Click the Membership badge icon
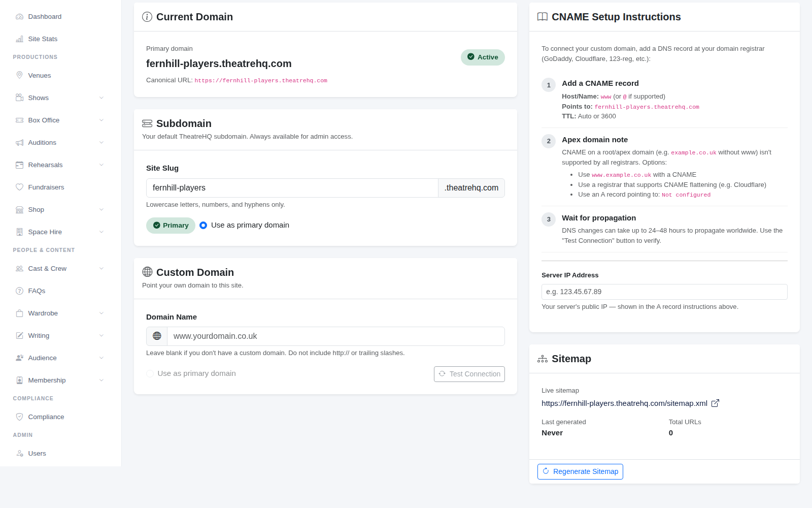 click(19, 380)
